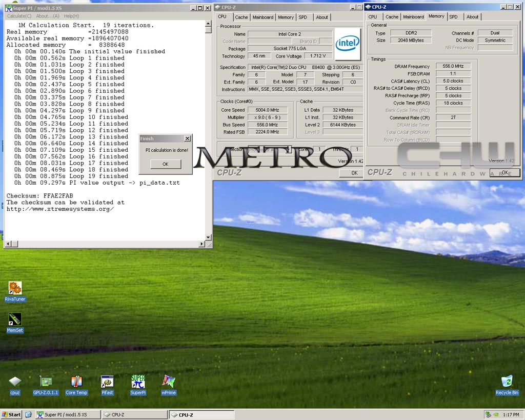This screenshot has height=420, width=525.
Task: Switch to CPU tab in right CPU-Z window
Action: [373, 17]
